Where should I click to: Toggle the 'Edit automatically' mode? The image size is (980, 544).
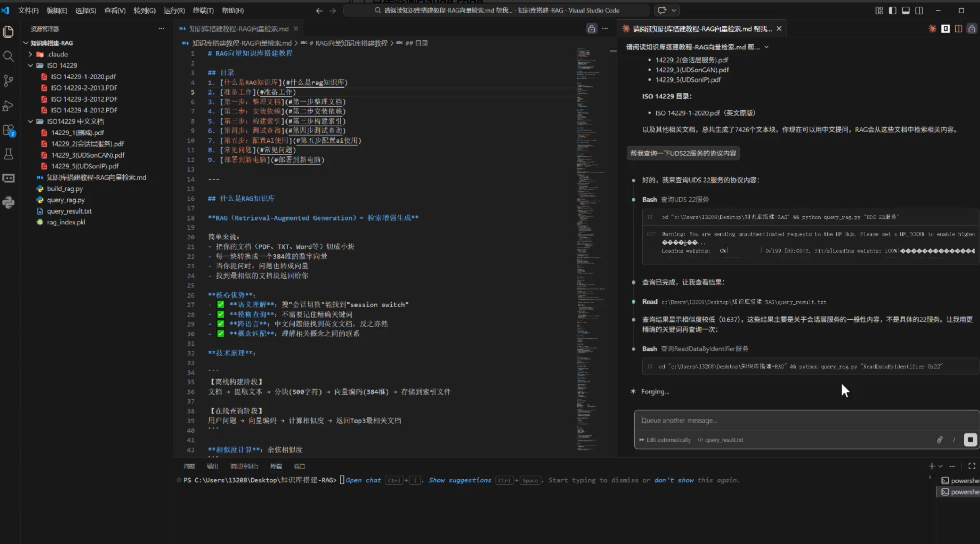[665, 440]
